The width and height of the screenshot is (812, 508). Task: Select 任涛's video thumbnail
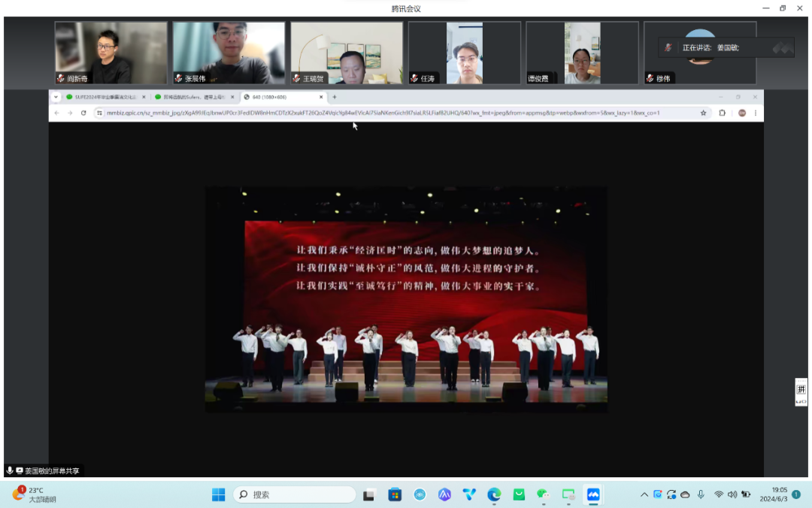(x=464, y=53)
